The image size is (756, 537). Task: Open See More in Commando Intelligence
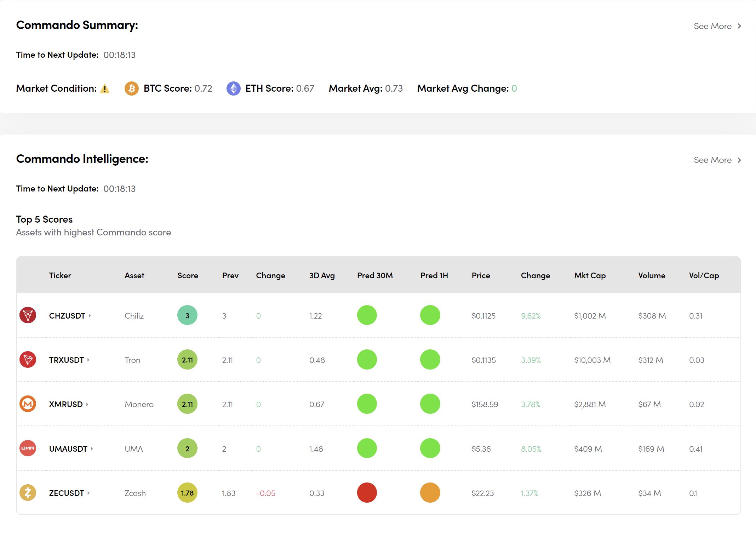717,160
